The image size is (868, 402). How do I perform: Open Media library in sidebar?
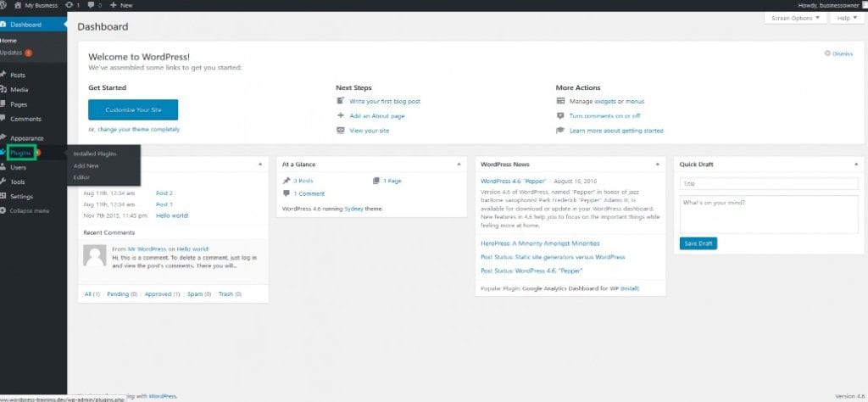click(x=19, y=90)
